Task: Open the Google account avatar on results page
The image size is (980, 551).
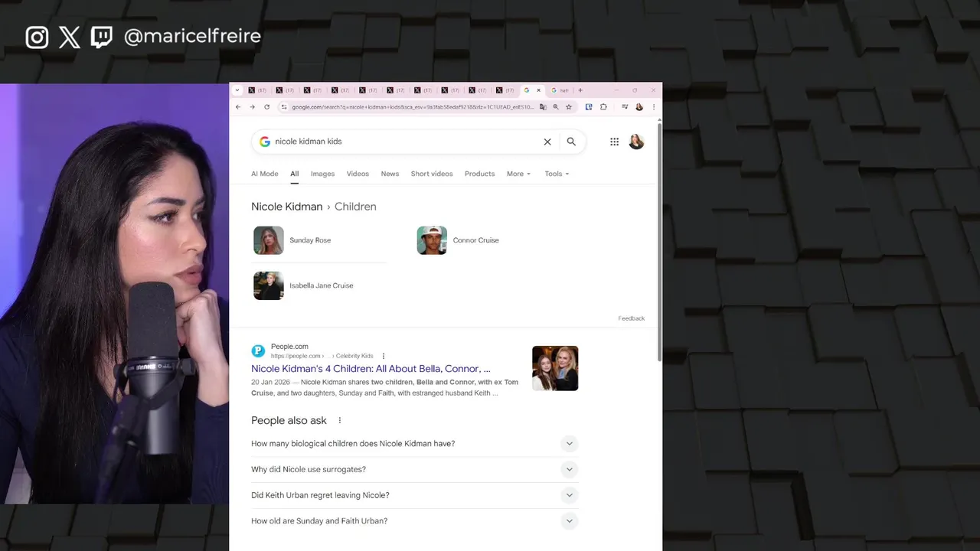Action: (x=636, y=142)
